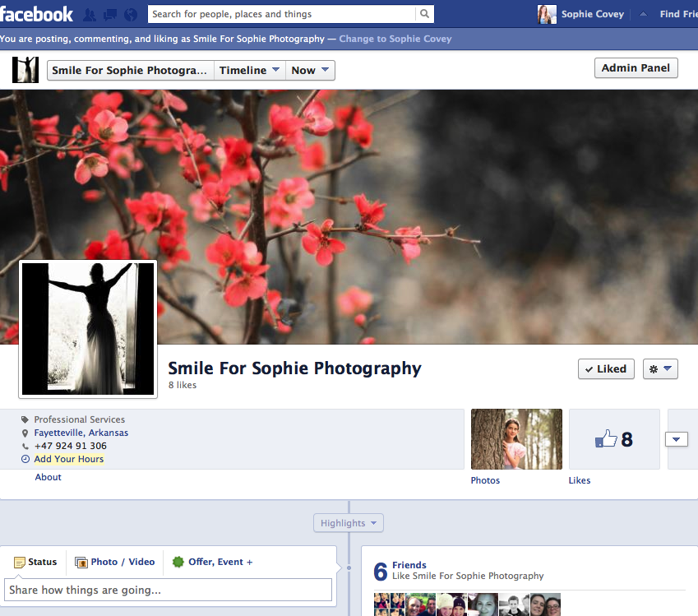Open the Smile For Sophie Photogra... page selector
698x616 pixels.
click(x=131, y=71)
